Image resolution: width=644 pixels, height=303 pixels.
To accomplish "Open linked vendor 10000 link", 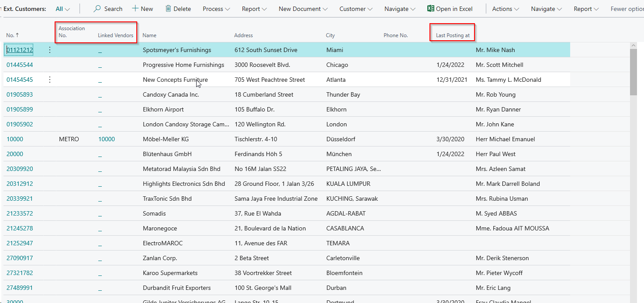I will tap(106, 139).
